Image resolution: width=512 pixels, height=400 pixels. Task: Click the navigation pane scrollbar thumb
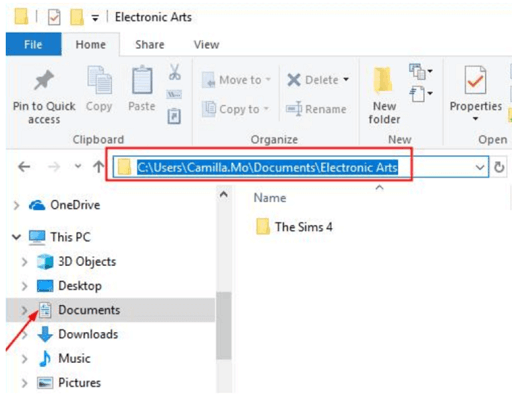click(x=224, y=326)
